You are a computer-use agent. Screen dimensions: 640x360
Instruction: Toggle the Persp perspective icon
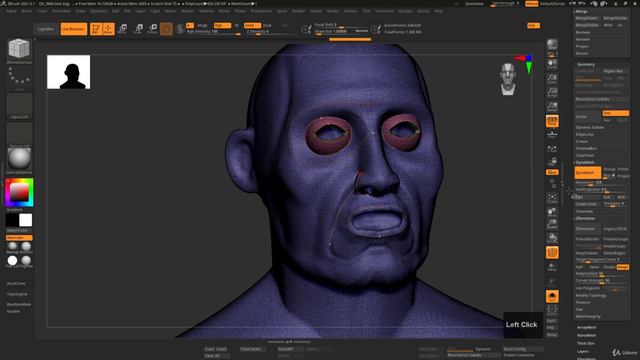(552, 121)
